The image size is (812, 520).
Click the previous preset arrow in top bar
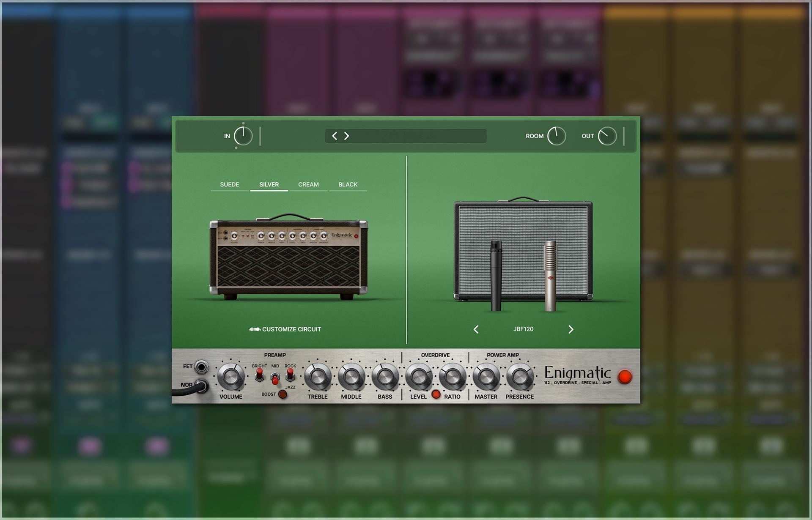pos(335,136)
